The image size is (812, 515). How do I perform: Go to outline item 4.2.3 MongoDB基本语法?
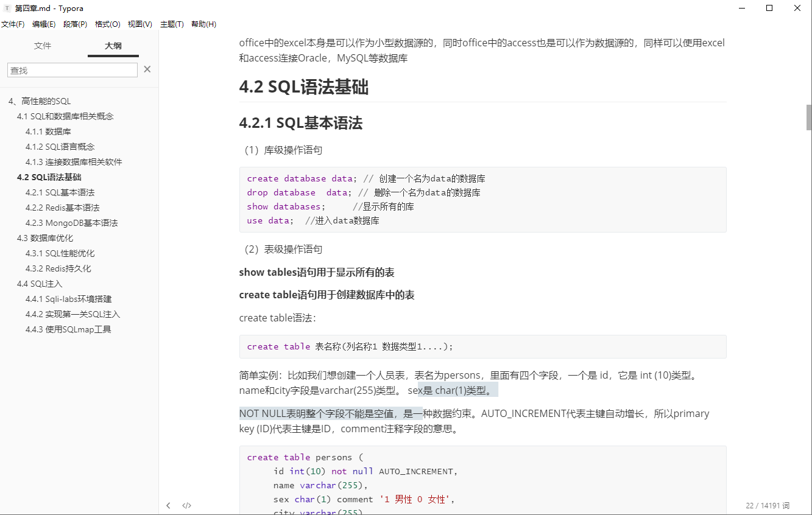click(71, 223)
